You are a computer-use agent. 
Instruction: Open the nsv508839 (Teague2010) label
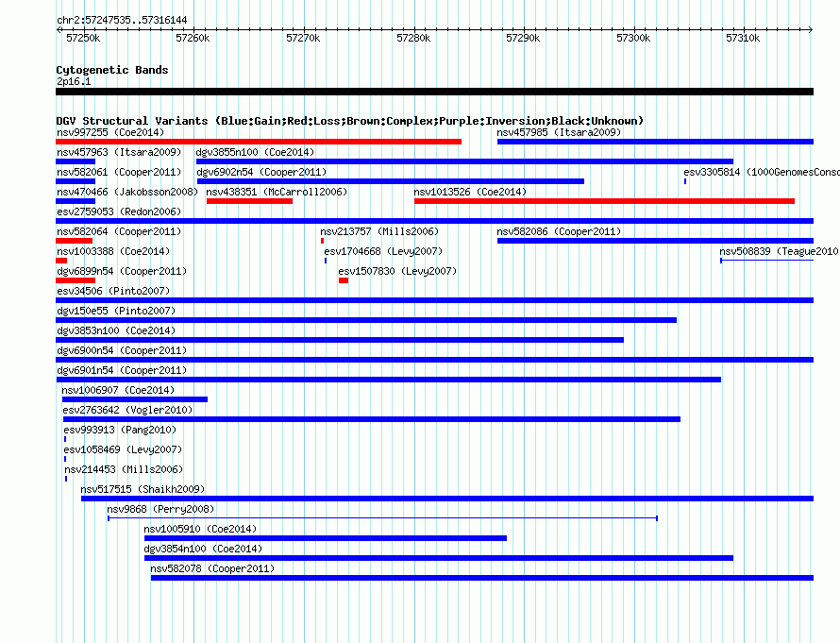(779, 251)
